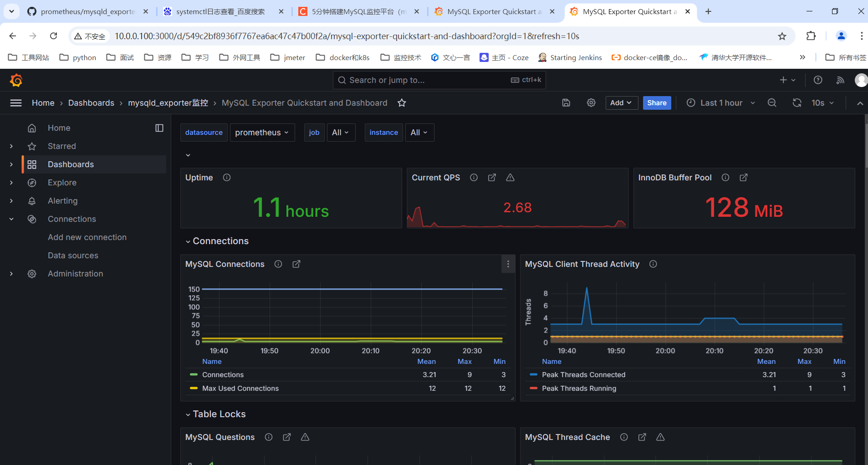Mark dashboard as favorite with star icon
Screen dimensions: 868x465
(x=402, y=103)
